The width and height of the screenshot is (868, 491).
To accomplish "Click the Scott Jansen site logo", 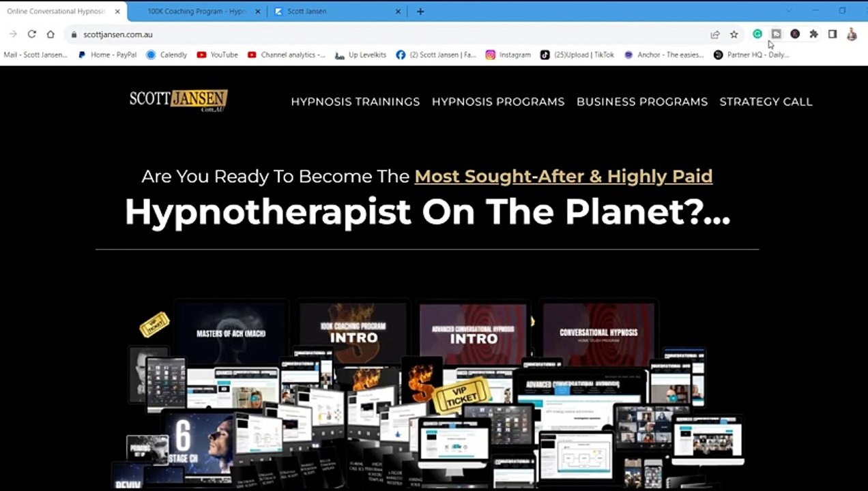I will tap(178, 101).
